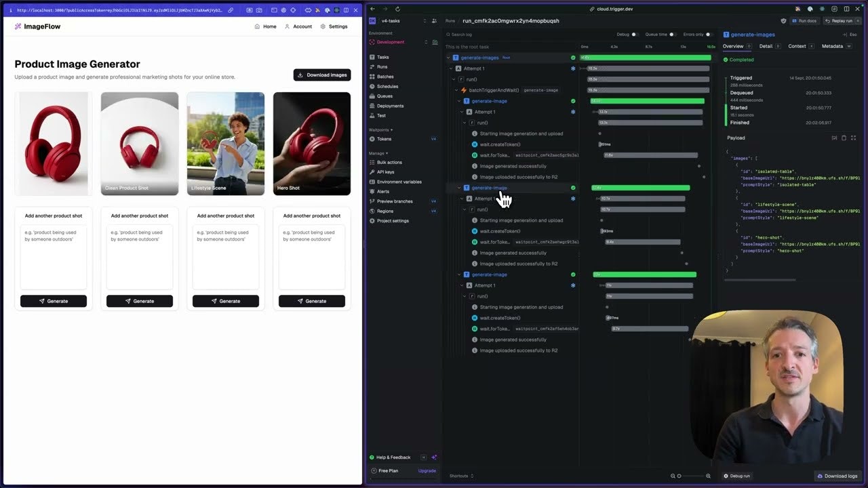This screenshot has height=488, width=868.
Task: Click the Alerts bell icon in sidebar
Action: [372, 192]
